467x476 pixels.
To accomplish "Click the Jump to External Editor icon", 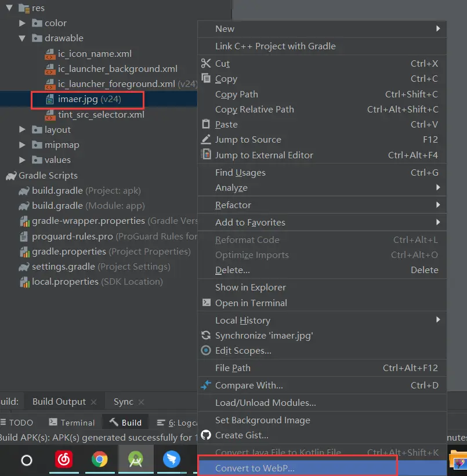I will 207,154.
